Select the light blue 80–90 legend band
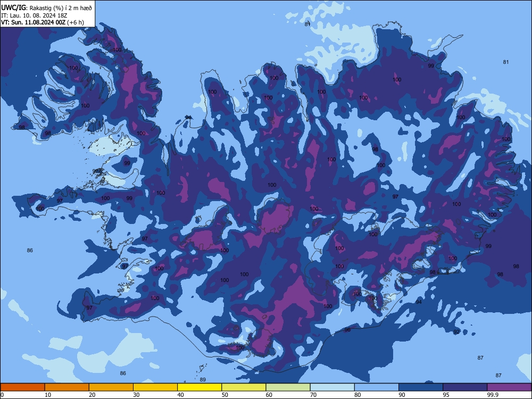 click(377, 387)
